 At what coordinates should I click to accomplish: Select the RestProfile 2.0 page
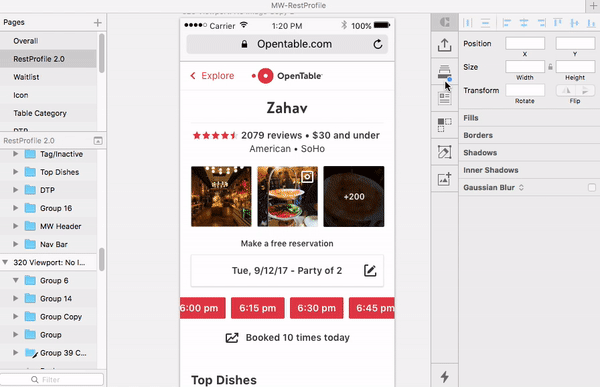(x=48, y=59)
